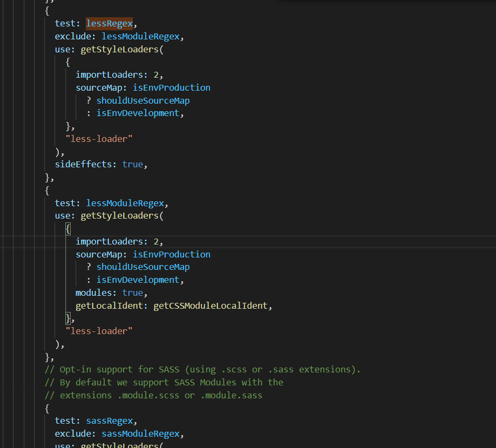The width and height of the screenshot is (496, 448).
Task: Click the matched opening brace above importLoaders cursor line
Action: 67,229
